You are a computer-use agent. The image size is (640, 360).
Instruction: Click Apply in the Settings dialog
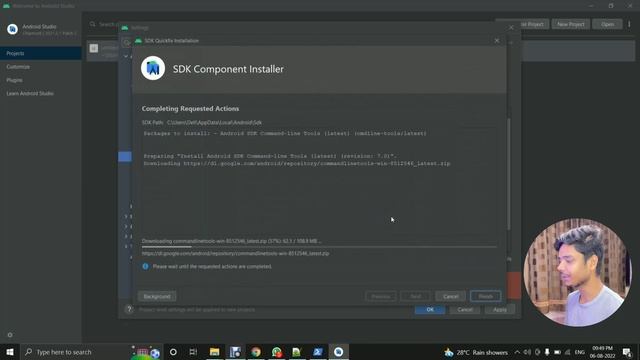tap(500, 310)
